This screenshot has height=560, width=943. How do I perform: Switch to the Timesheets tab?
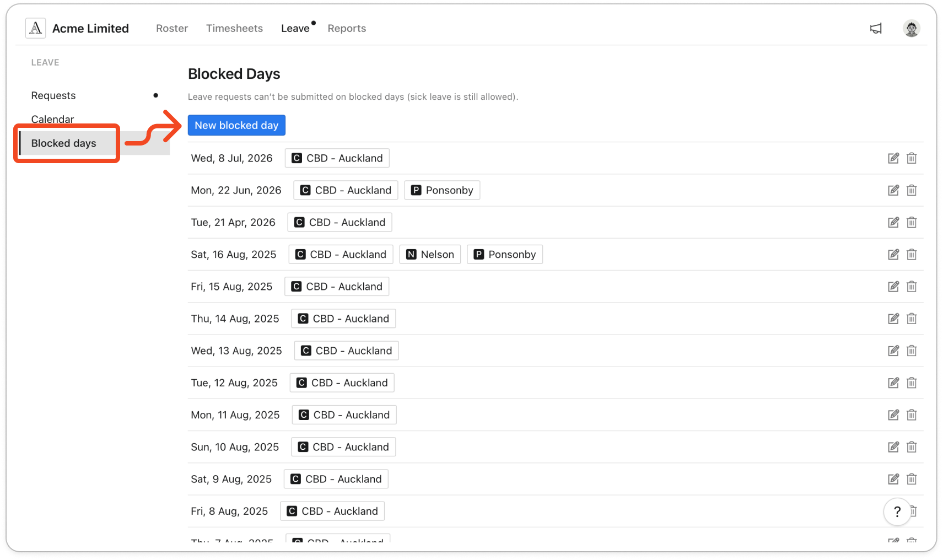click(234, 28)
